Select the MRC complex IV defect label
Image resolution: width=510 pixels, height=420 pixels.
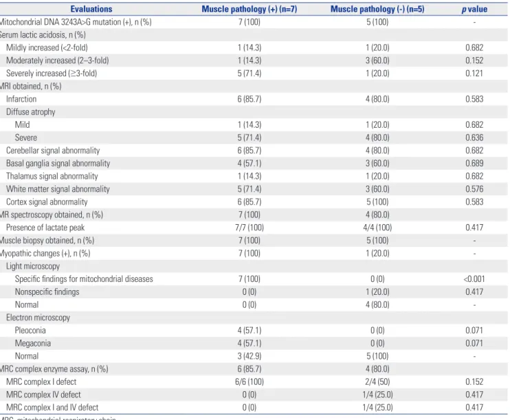coord(43,395)
